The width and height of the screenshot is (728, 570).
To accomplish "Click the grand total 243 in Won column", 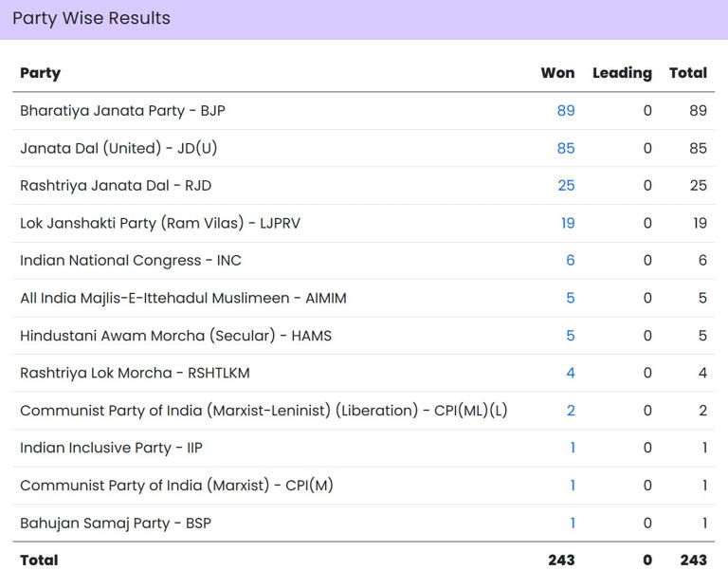I will click(561, 560).
